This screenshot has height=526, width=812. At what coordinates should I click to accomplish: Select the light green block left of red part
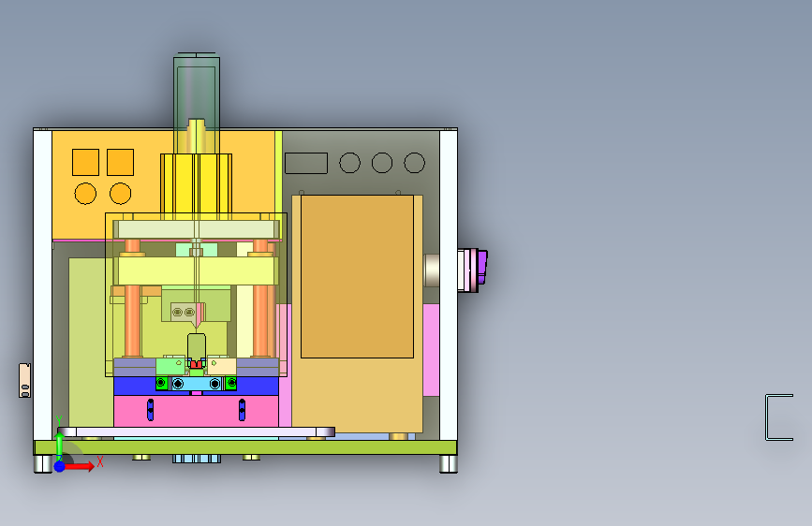(170, 366)
